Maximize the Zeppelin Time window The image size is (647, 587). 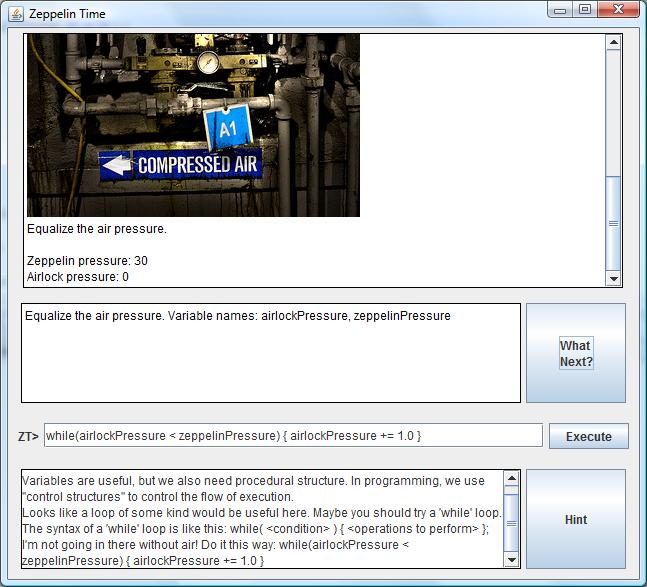coord(585,10)
